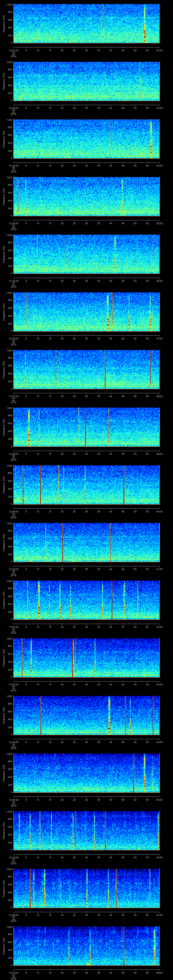Click the spectrogram panel starting at 12:39:00
The image size is (173, 980).
[87, 485]
